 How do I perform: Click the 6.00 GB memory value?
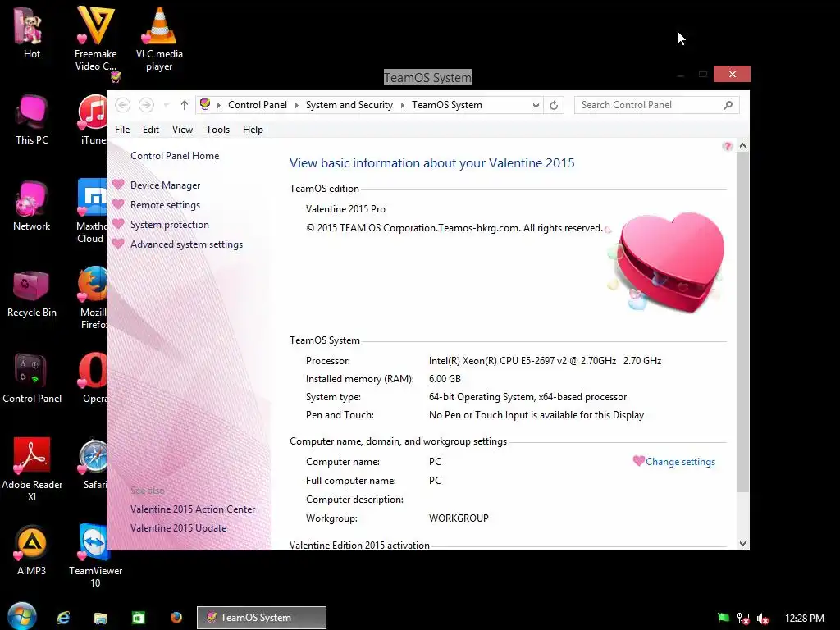[445, 379]
